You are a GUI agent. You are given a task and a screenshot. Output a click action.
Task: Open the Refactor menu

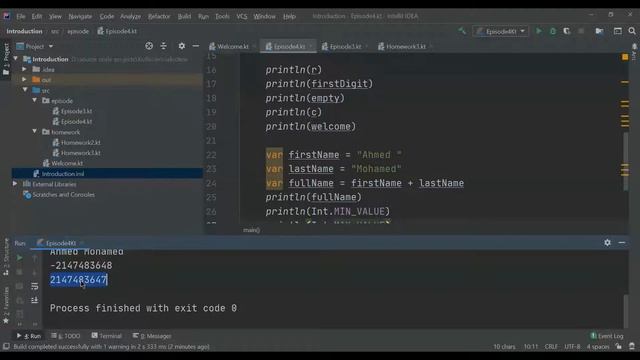click(x=159, y=16)
